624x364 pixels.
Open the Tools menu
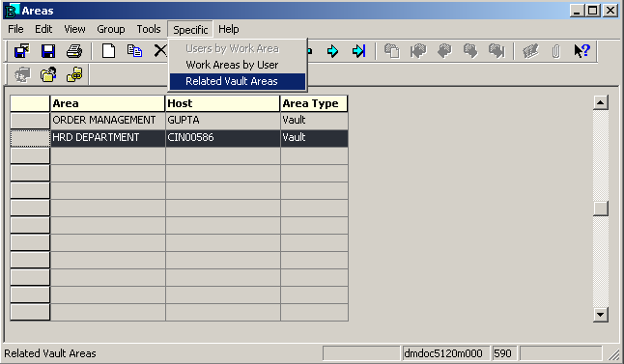pyautogui.click(x=149, y=29)
